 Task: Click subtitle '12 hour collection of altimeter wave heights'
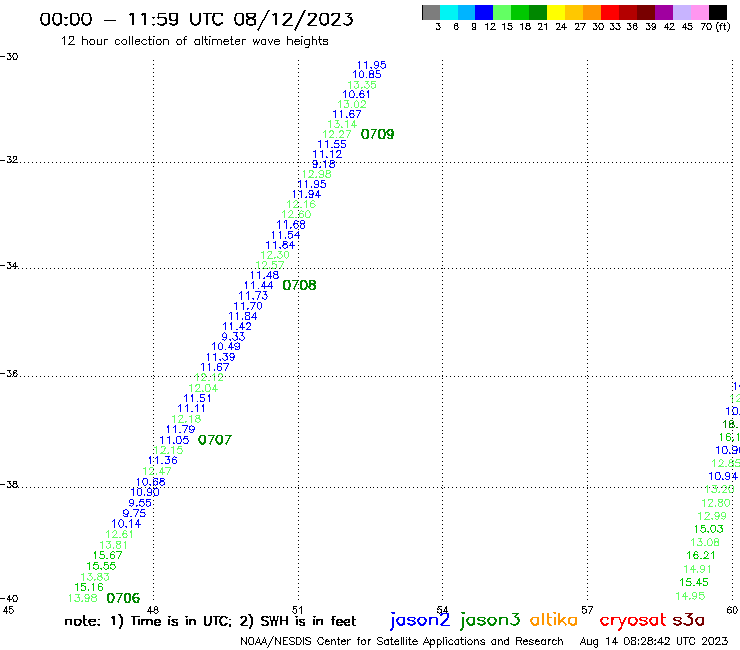click(x=194, y=41)
